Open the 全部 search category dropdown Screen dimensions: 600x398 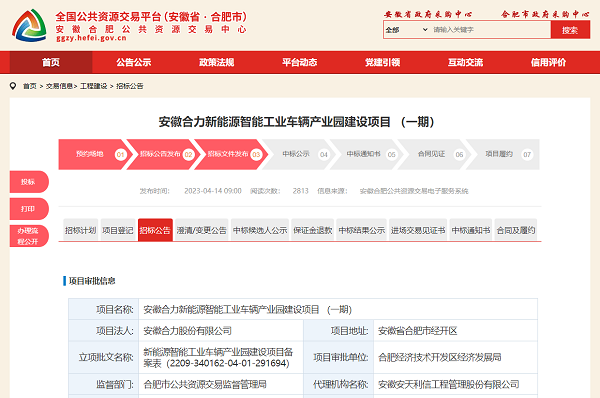coord(406,29)
